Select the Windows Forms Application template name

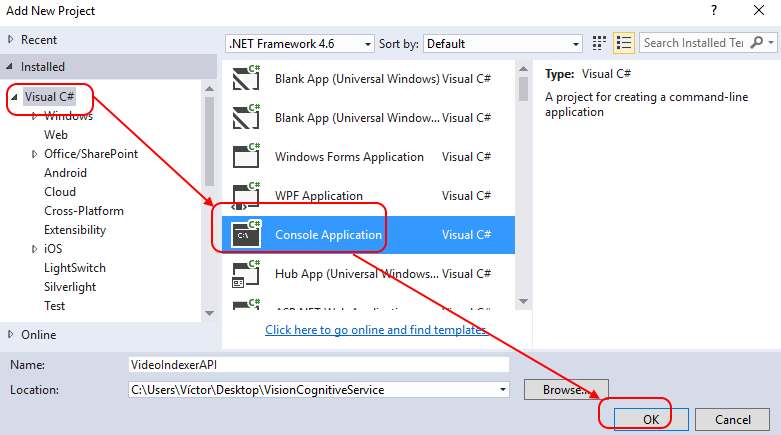tap(349, 156)
